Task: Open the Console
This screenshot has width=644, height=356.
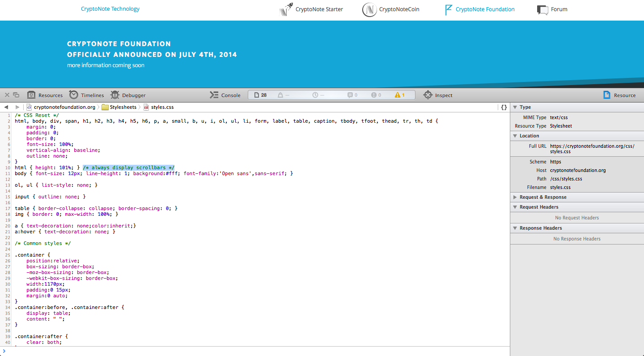Action: click(225, 95)
